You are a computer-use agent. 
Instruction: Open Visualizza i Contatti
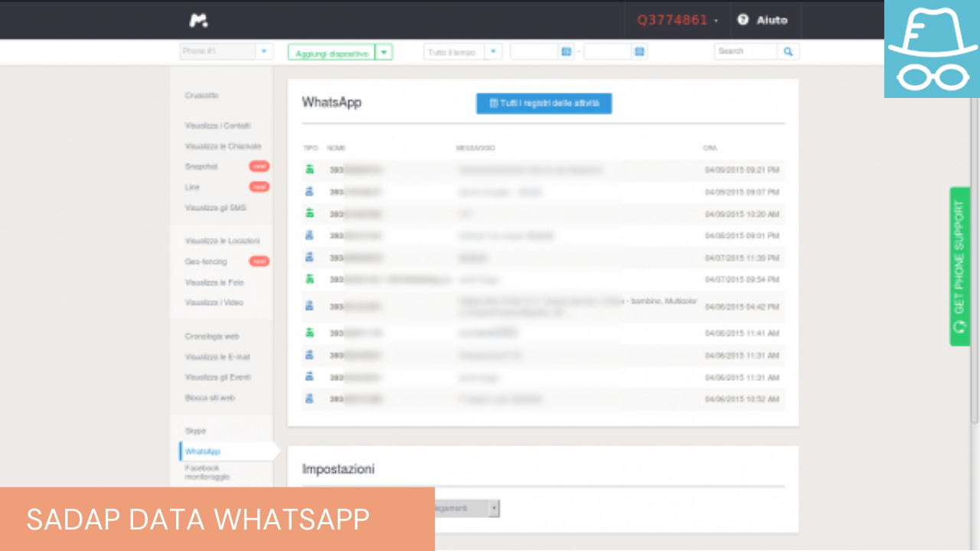217,126
